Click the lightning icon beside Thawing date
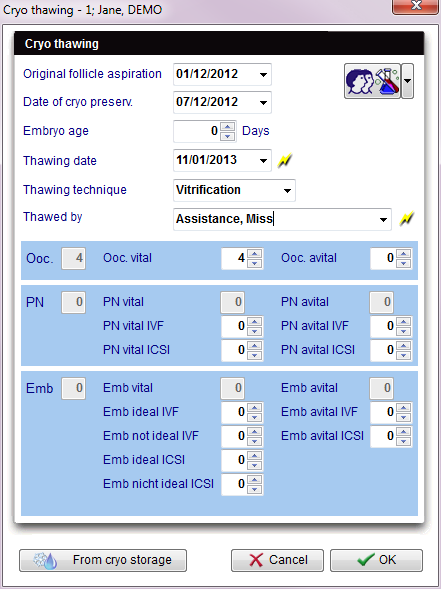This screenshot has width=441, height=589. pos(285,161)
